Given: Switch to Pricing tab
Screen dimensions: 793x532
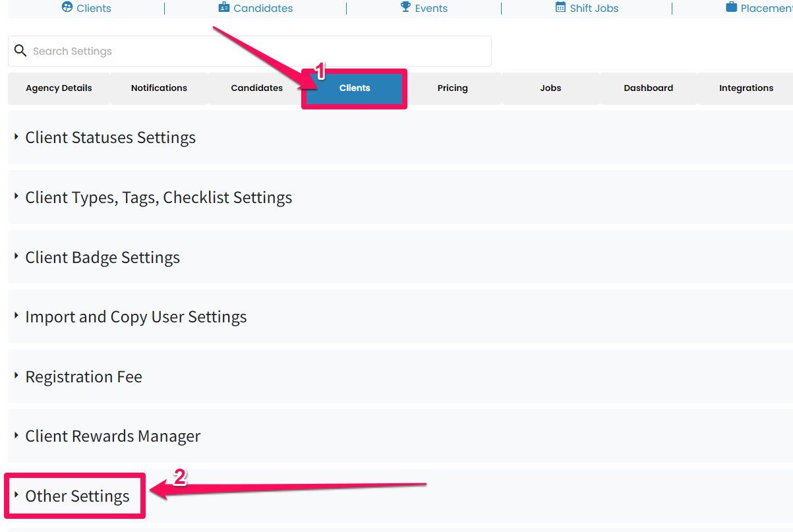Looking at the screenshot, I should click(x=452, y=88).
